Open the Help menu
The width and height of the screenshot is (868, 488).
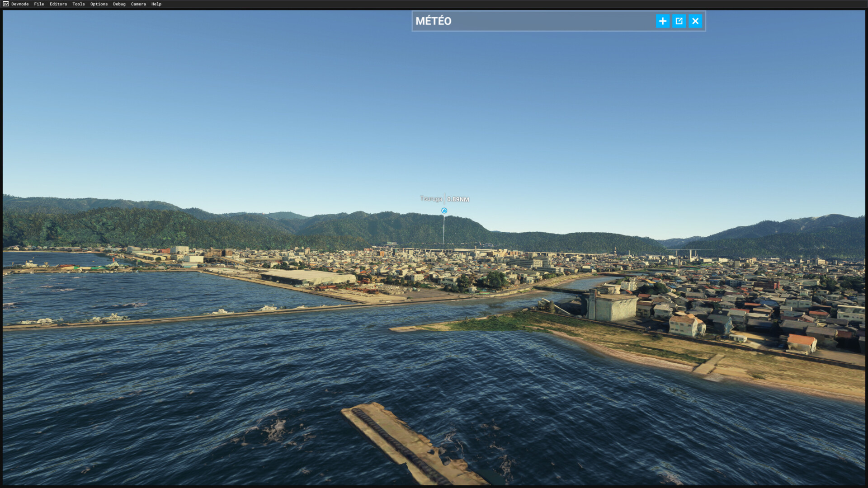click(x=156, y=4)
